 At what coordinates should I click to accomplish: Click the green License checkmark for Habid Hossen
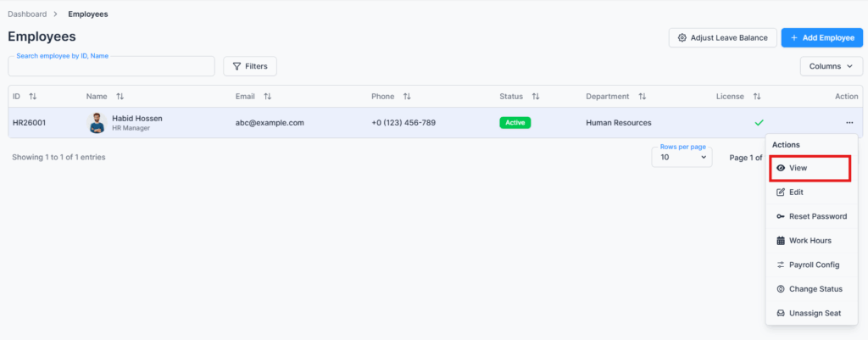tap(759, 123)
